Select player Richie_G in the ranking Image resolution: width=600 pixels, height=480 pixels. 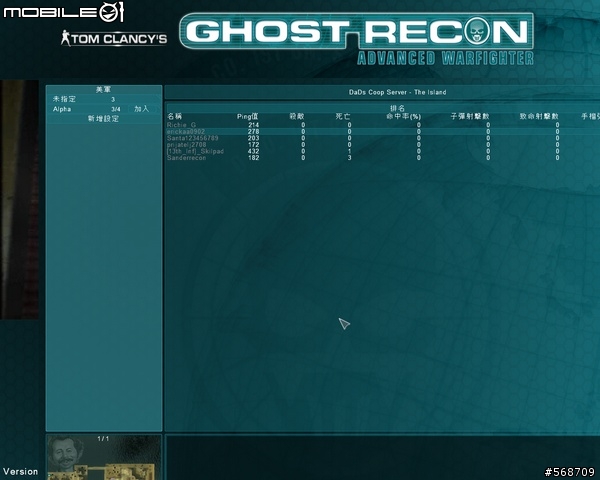coord(181,125)
